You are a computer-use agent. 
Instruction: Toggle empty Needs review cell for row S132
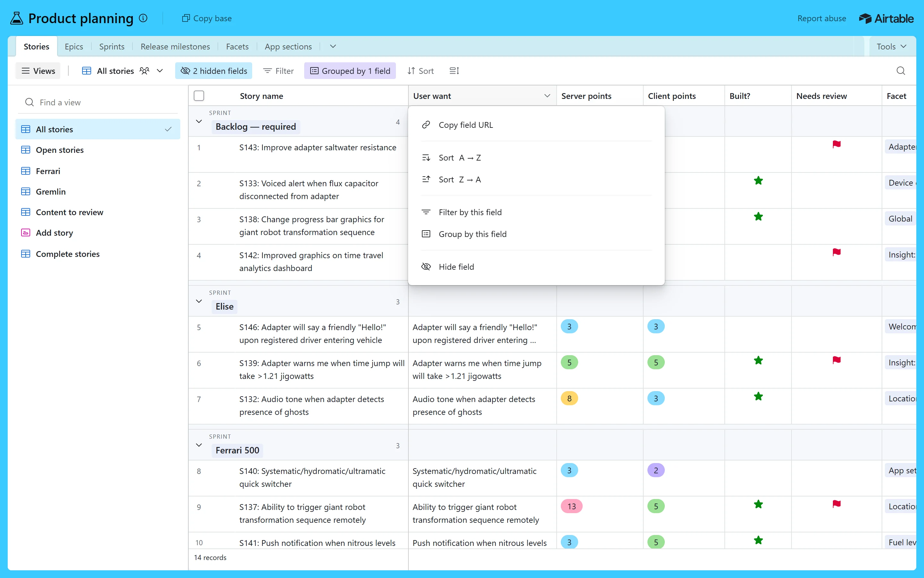836,406
